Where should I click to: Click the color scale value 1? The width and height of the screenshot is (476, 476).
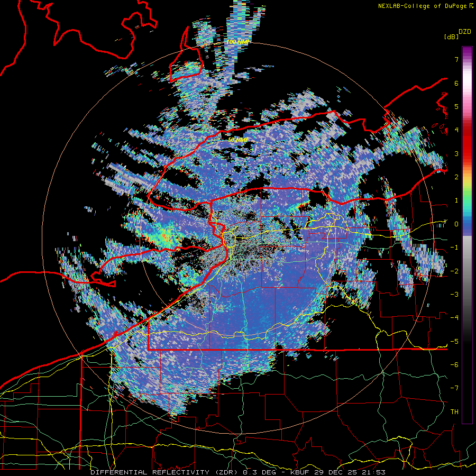pos(456,200)
